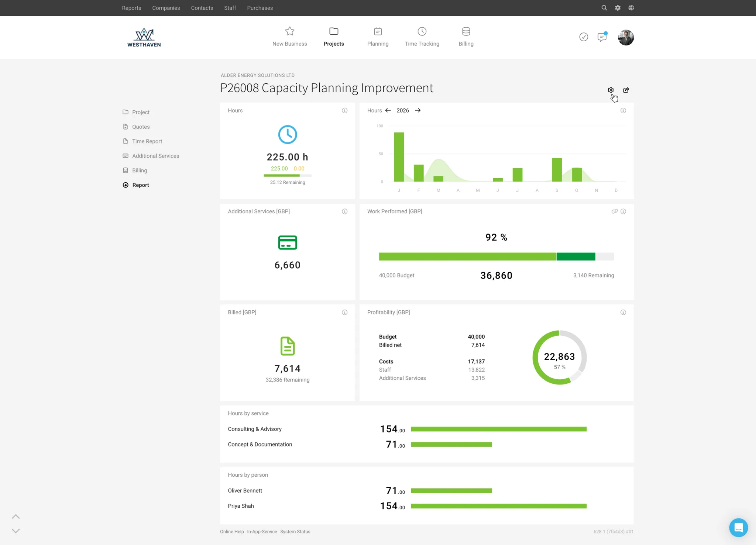The height and width of the screenshot is (545, 756).
Task: Click the Work Performed progress bar
Action: click(x=496, y=256)
